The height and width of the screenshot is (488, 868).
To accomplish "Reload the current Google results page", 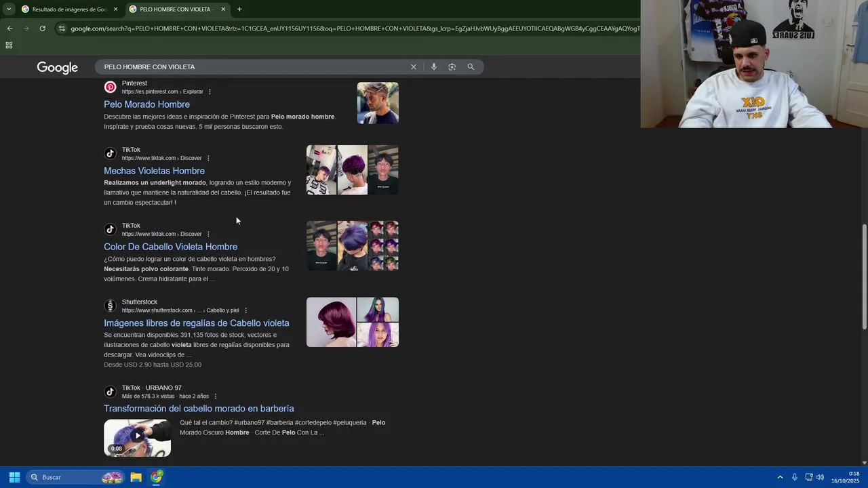I will (42, 28).
